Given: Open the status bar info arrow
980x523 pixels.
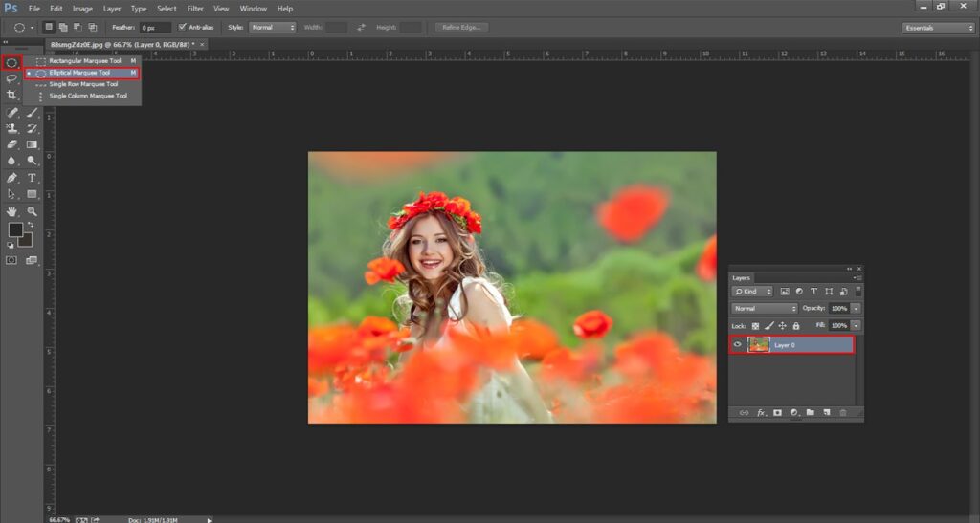Looking at the screenshot, I should click(210, 519).
